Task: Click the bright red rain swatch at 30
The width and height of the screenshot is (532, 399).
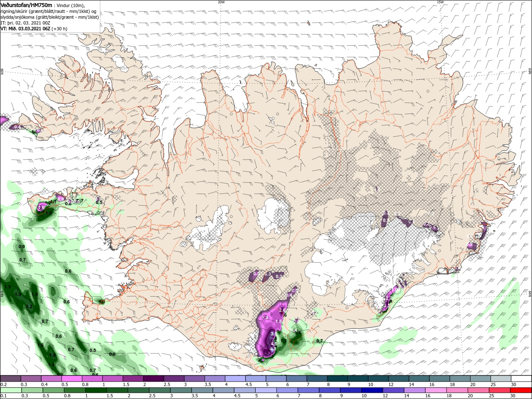Action: pyautogui.click(x=521, y=390)
